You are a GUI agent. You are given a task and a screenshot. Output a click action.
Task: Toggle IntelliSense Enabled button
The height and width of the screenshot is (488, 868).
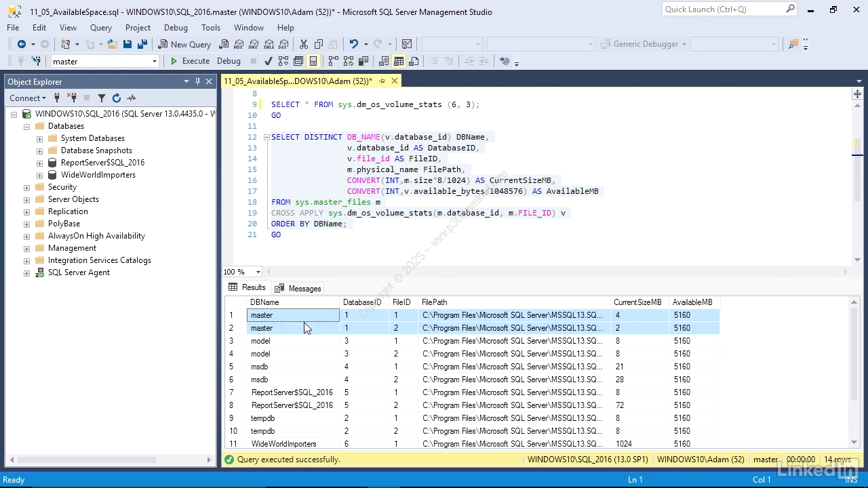pyautogui.click(x=313, y=61)
